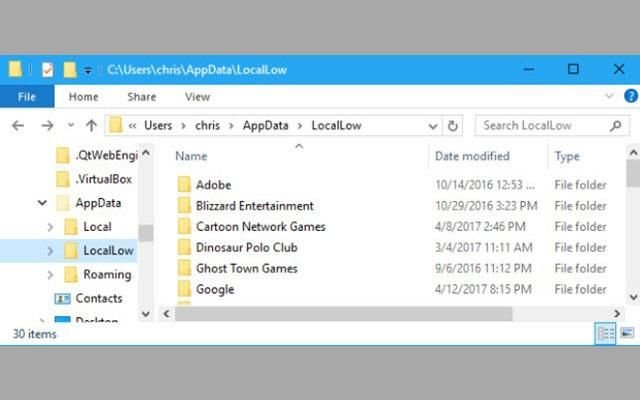
Task: Sort by the Date modified column header
Action: [x=473, y=156]
